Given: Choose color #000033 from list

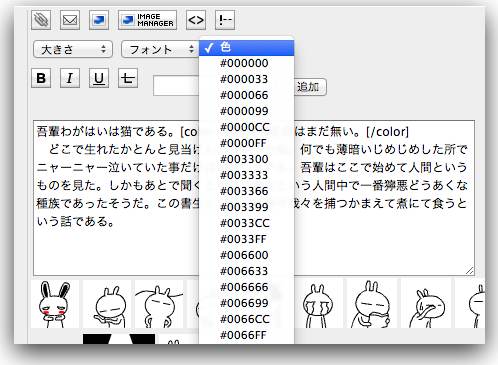Looking at the screenshot, I should click(x=247, y=79).
